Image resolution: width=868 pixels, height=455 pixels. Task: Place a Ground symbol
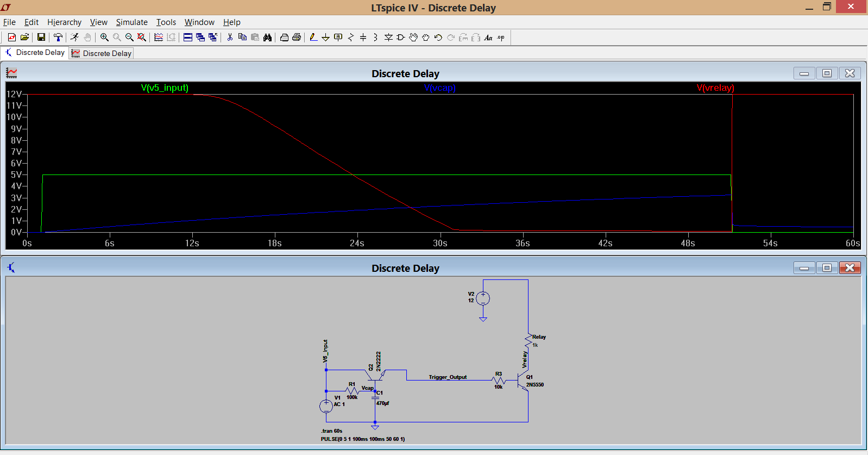[x=325, y=38]
